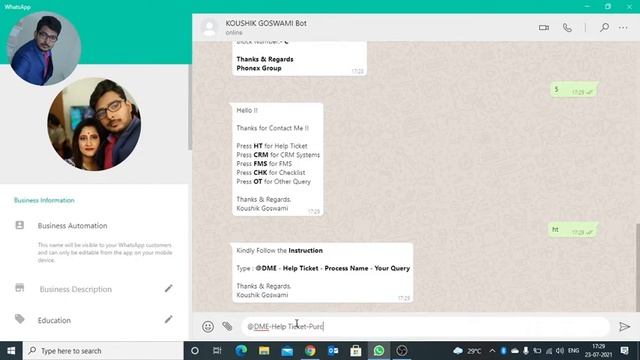Image resolution: width=640 pixels, height=360 pixels.
Task: Open the Windows Start menu
Action: click(x=11, y=351)
